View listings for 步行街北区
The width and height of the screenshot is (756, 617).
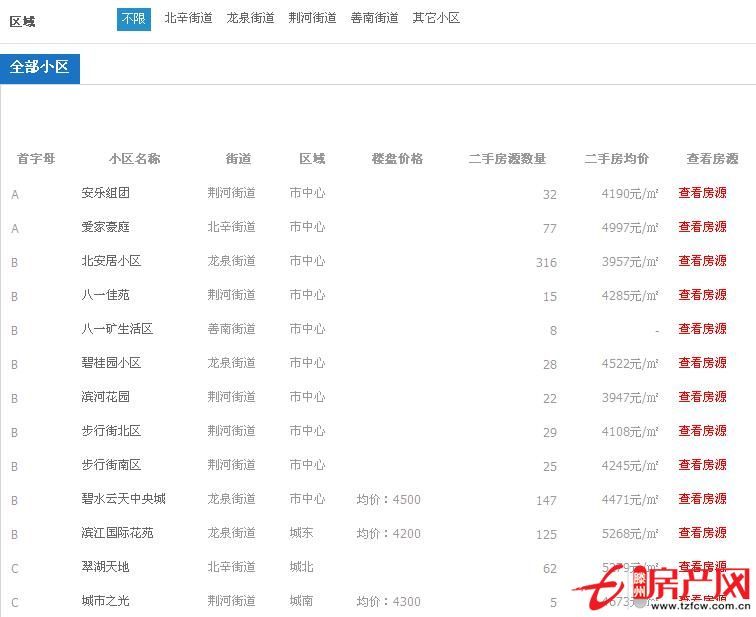click(702, 431)
